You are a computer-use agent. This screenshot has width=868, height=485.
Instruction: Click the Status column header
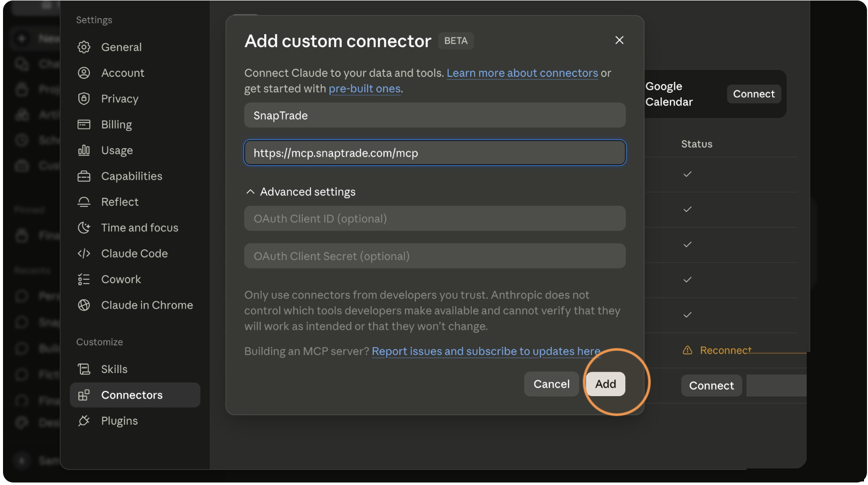[x=697, y=144]
